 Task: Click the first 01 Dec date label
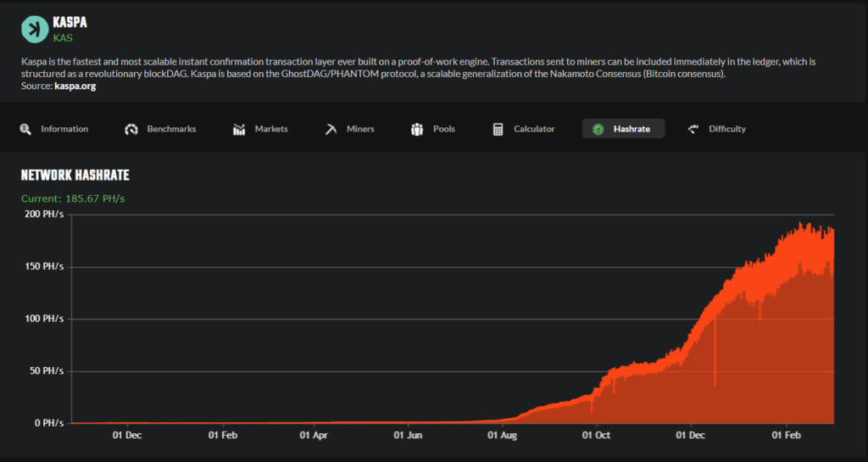[x=127, y=436]
